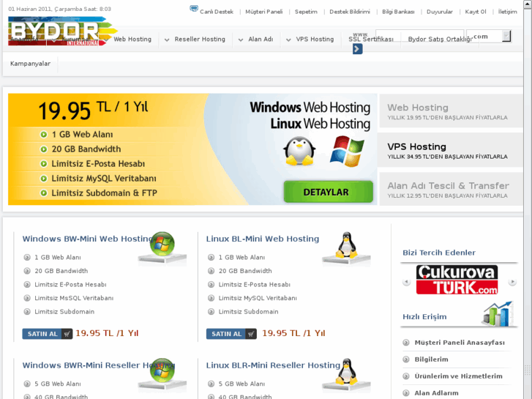Click the Çukurova Türk.com logo thumbnail
The image size is (532, 399).
(457, 280)
